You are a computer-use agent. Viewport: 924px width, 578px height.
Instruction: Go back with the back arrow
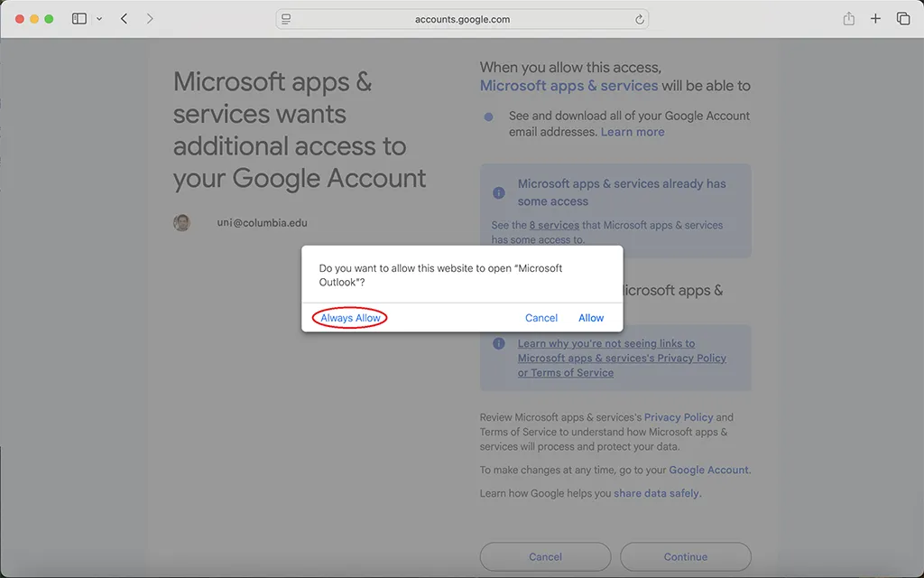[124, 19]
